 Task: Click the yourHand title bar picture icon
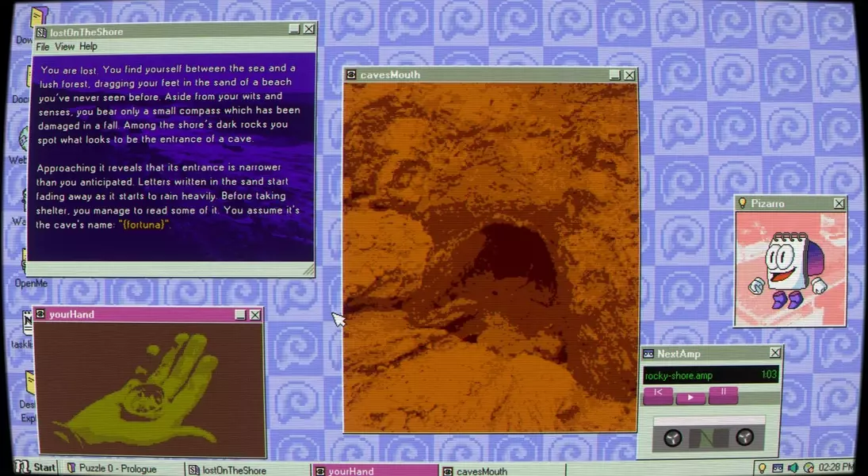(40, 314)
